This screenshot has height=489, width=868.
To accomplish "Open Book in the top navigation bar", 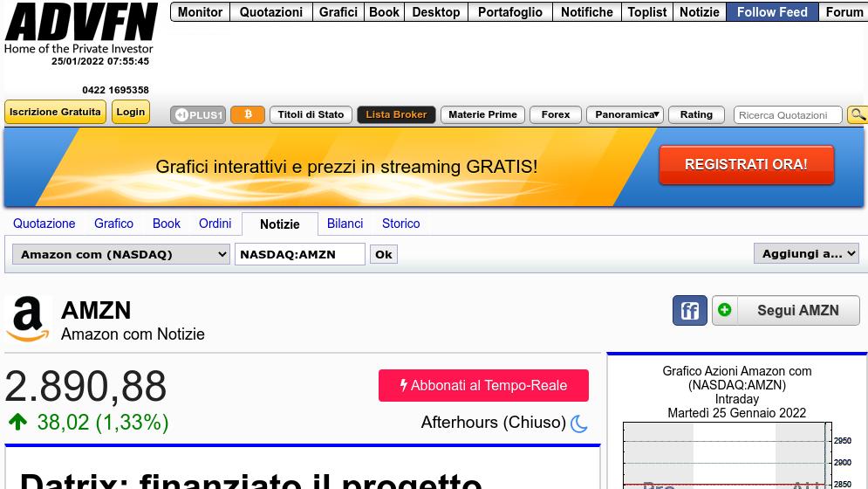I will tap(384, 11).
